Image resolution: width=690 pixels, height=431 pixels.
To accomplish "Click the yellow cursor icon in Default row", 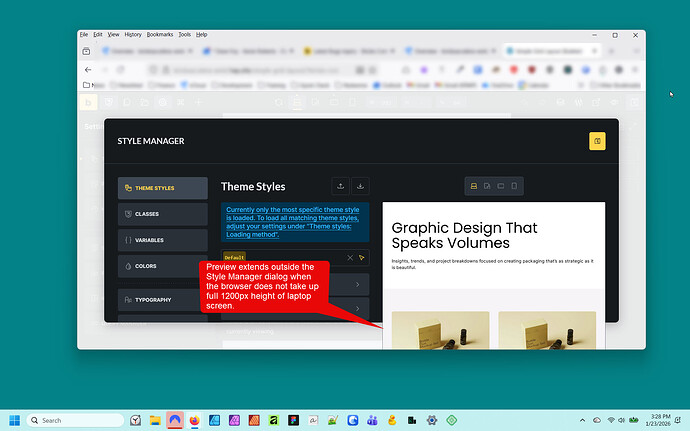I will pyautogui.click(x=362, y=258).
